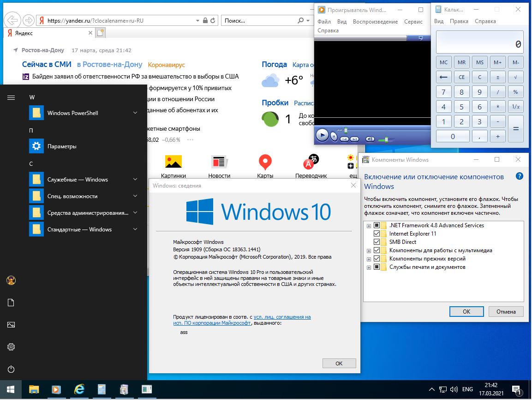Open the Microsoft license agreement link
Viewport: 532px width, 400px height.
click(242, 320)
